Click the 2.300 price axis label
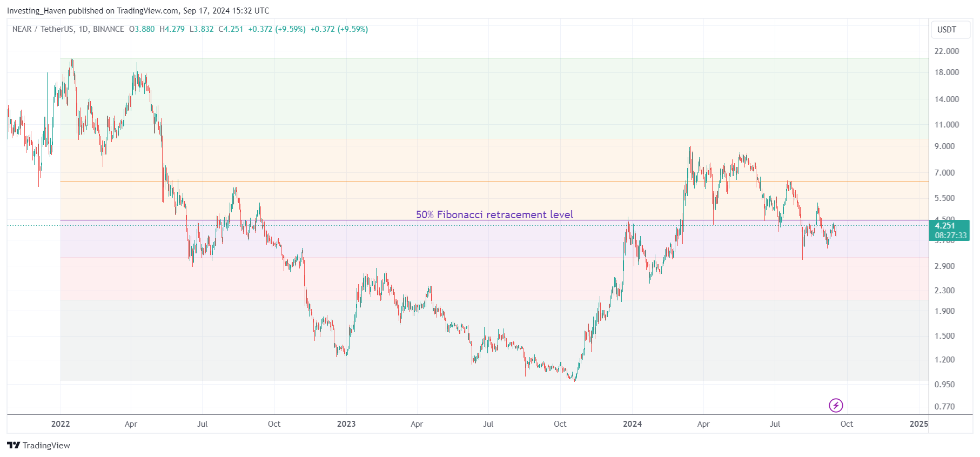Screen dimensions: 980x457 (945, 291)
